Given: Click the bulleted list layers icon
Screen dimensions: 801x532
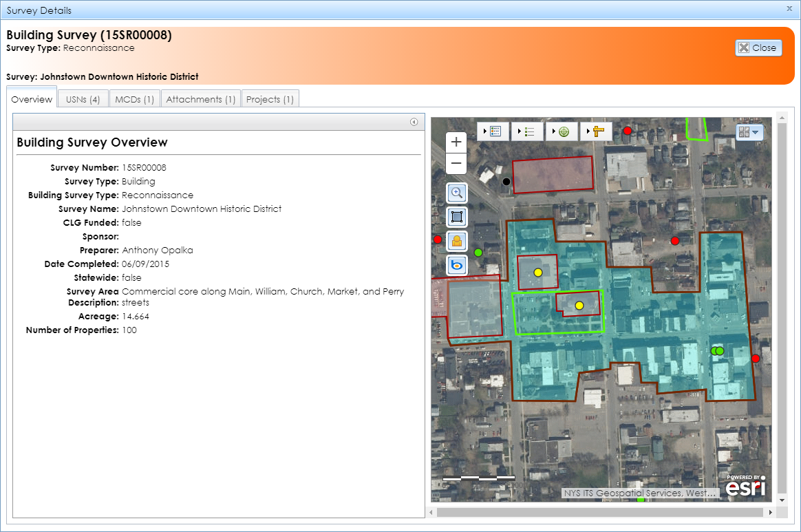Looking at the screenshot, I should click(530, 131).
